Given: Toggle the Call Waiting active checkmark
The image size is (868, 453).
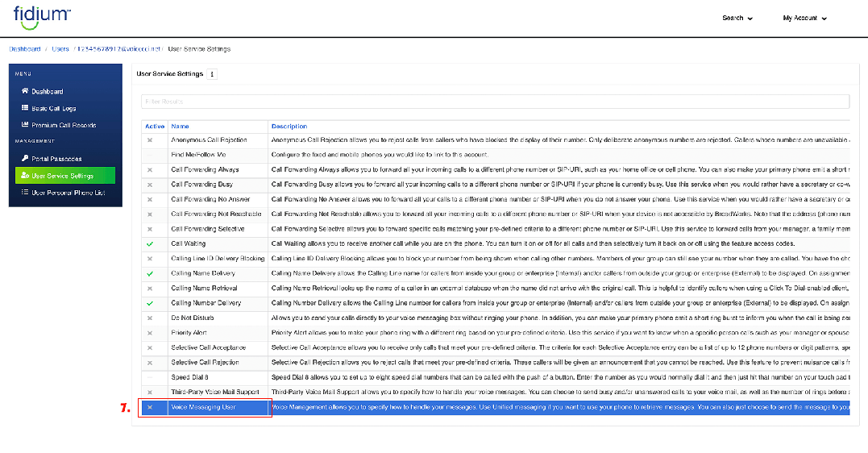Looking at the screenshot, I should click(149, 243).
